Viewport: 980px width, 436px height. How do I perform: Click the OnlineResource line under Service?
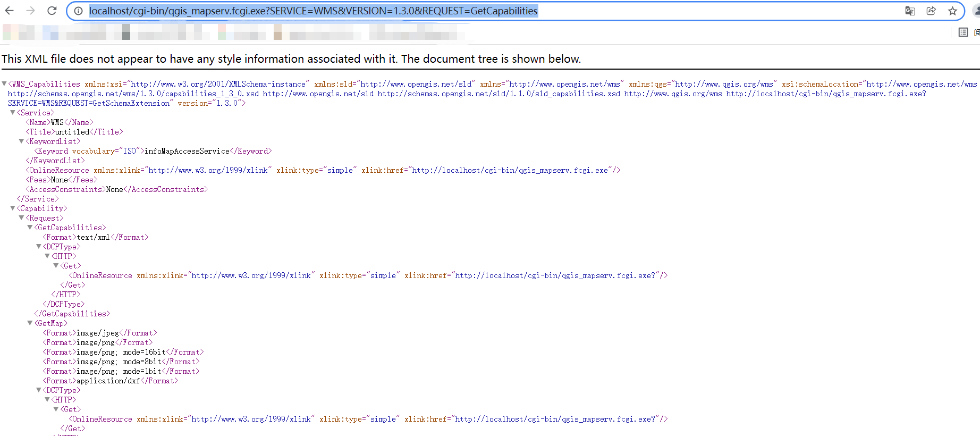tap(323, 170)
